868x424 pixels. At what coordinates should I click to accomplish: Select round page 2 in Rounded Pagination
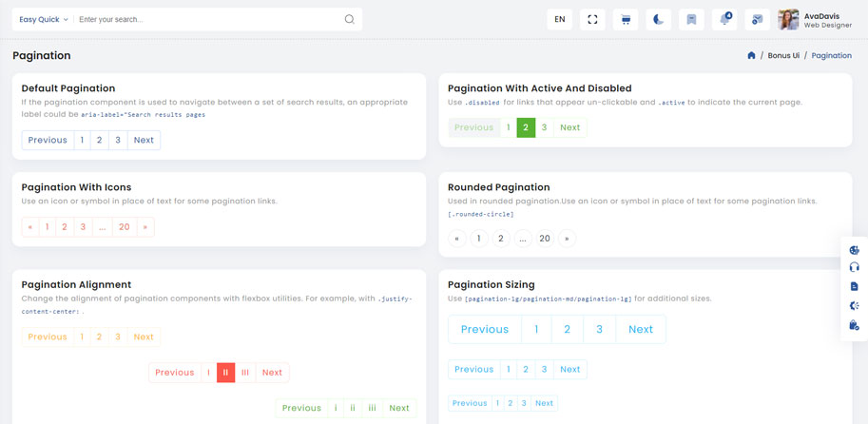(501, 239)
